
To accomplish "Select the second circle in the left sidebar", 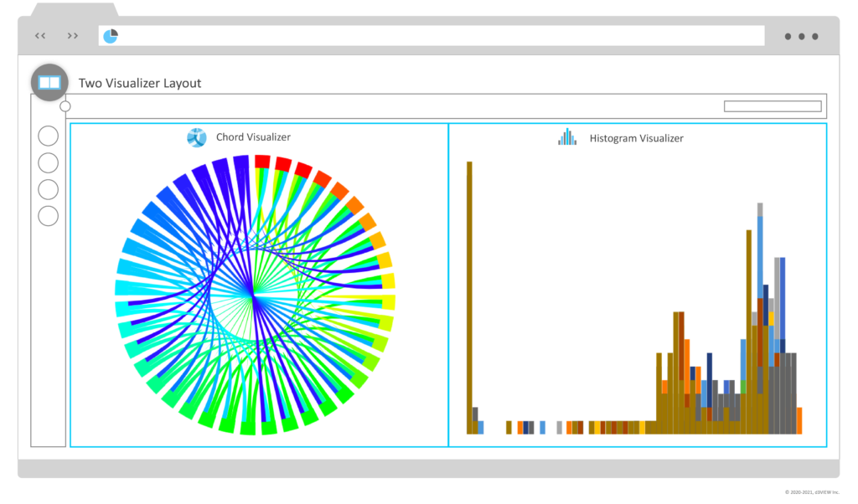I will click(48, 163).
